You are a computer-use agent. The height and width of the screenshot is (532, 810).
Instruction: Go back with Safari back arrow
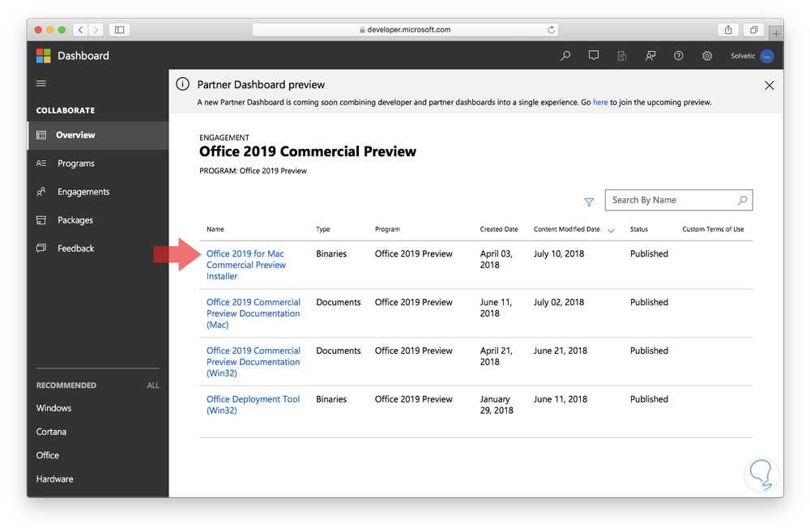pos(80,29)
